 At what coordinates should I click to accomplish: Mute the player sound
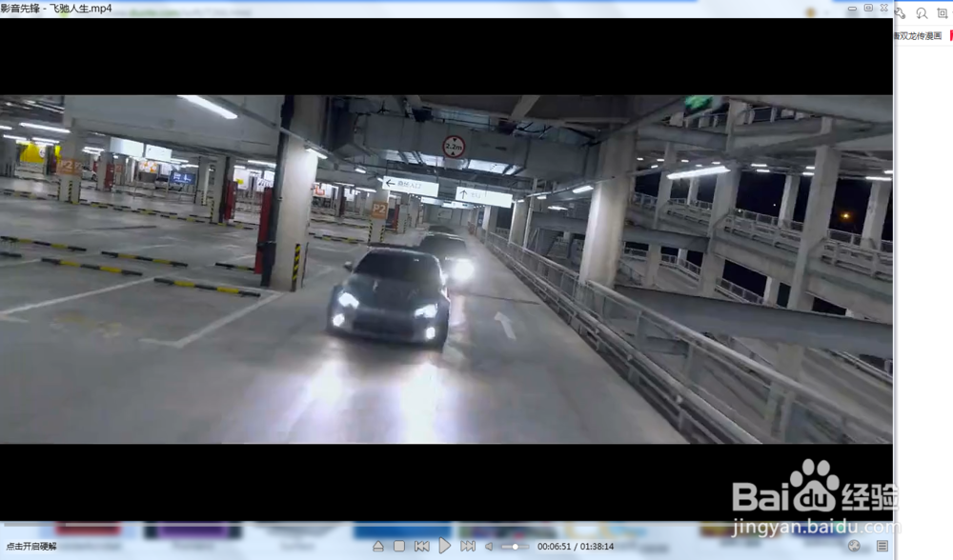489,546
